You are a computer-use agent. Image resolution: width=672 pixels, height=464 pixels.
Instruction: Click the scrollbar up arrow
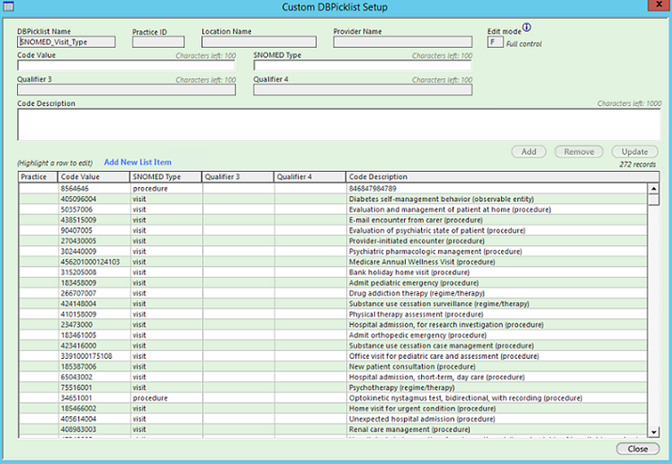click(654, 189)
